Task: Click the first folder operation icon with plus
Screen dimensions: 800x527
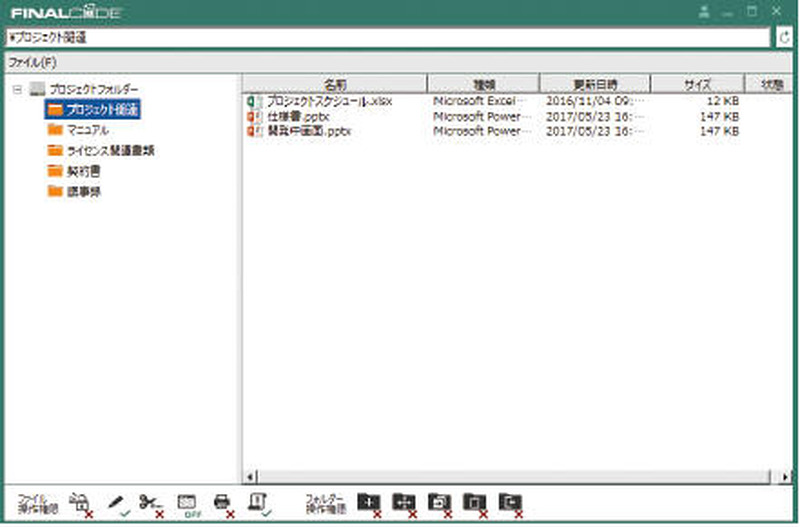Action: pos(369,503)
